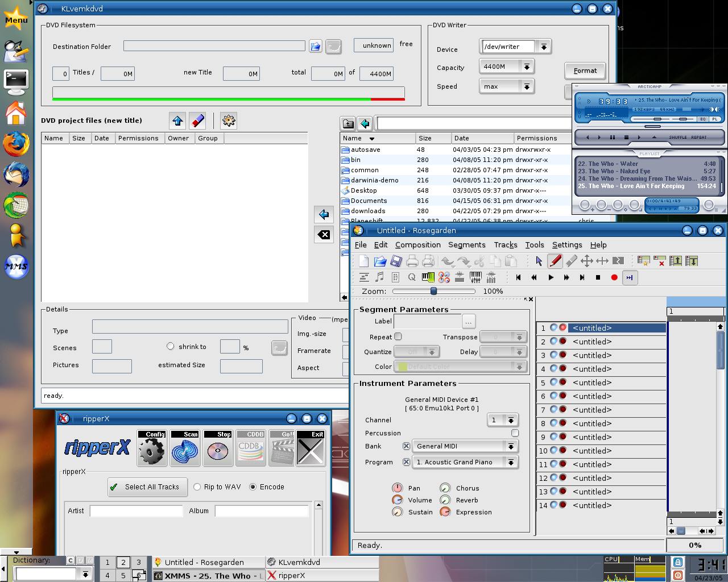Toggle the Program checkbox in Instrument Parameters
This screenshot has height=582, width=728.
406,462
